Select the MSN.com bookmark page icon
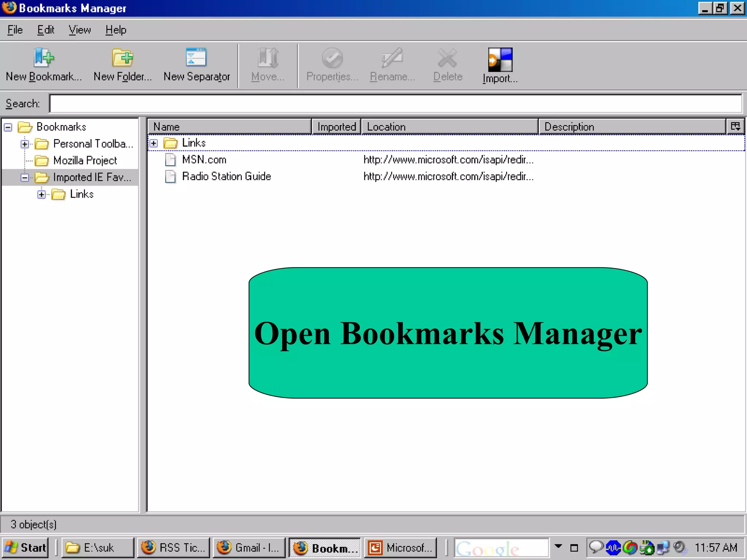 (x=170, y=160)
